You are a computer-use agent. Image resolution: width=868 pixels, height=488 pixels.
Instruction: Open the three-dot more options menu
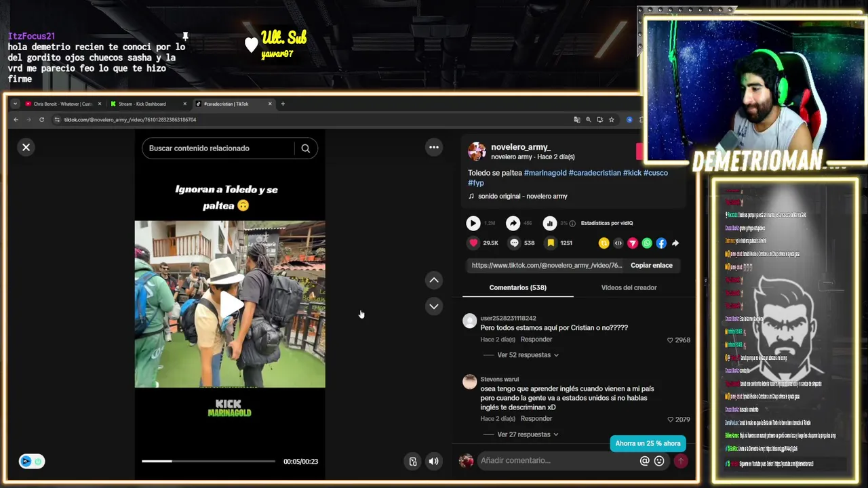coord(434,147)
